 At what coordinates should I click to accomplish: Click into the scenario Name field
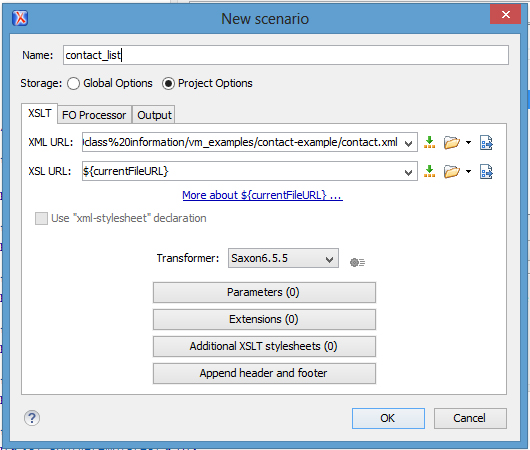286,55
